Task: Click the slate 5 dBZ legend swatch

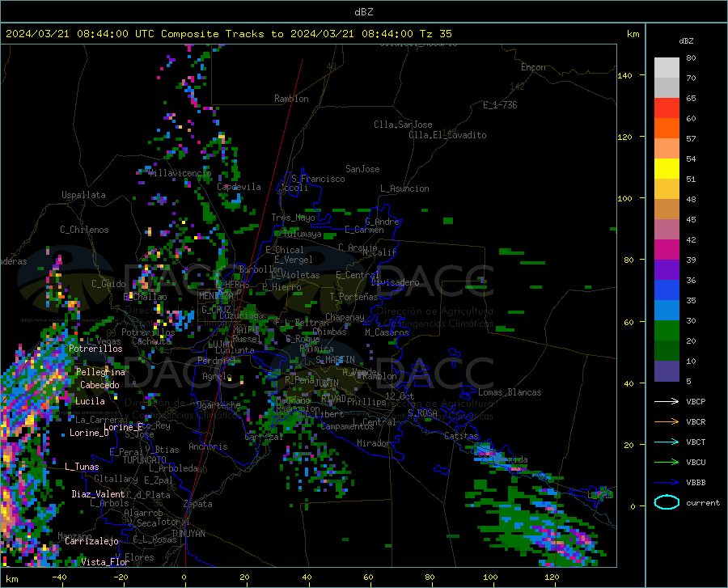Action: pyautogui.click(x=667, y=371)
